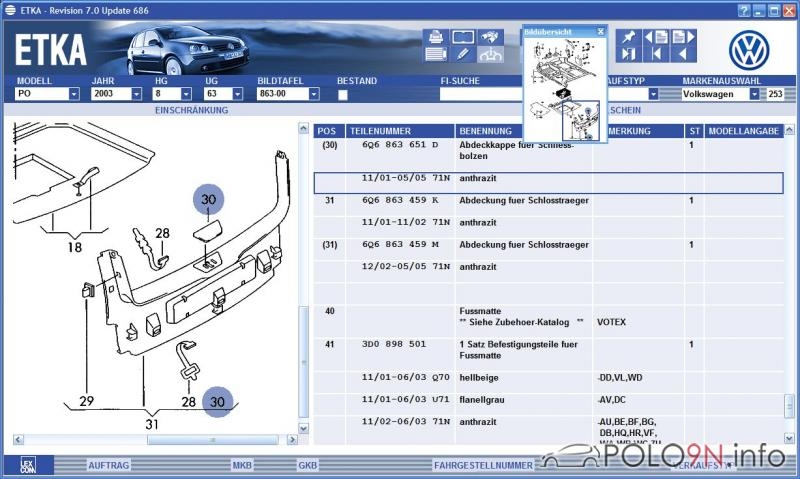
Task: Toggle the BESTAND checkbox
Action: 343,94
